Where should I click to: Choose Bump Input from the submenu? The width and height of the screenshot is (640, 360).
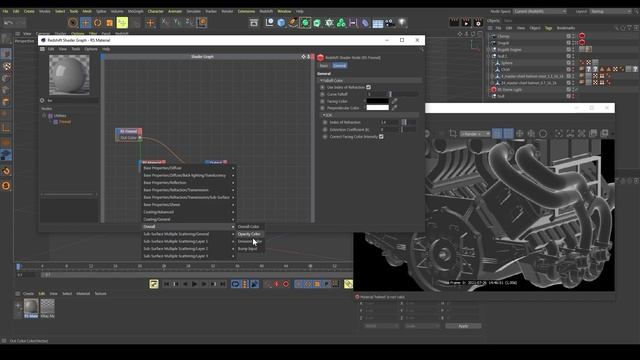coord(249,249)
